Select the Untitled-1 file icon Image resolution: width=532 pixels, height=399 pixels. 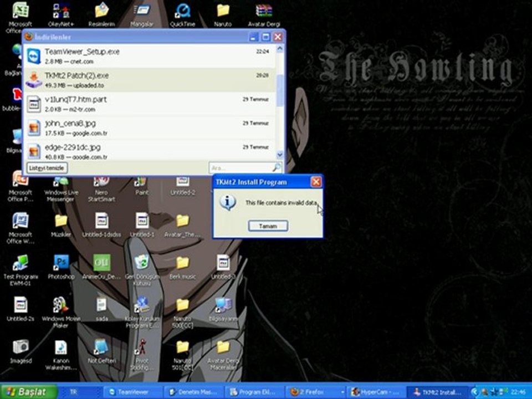[x=142, y=226]
